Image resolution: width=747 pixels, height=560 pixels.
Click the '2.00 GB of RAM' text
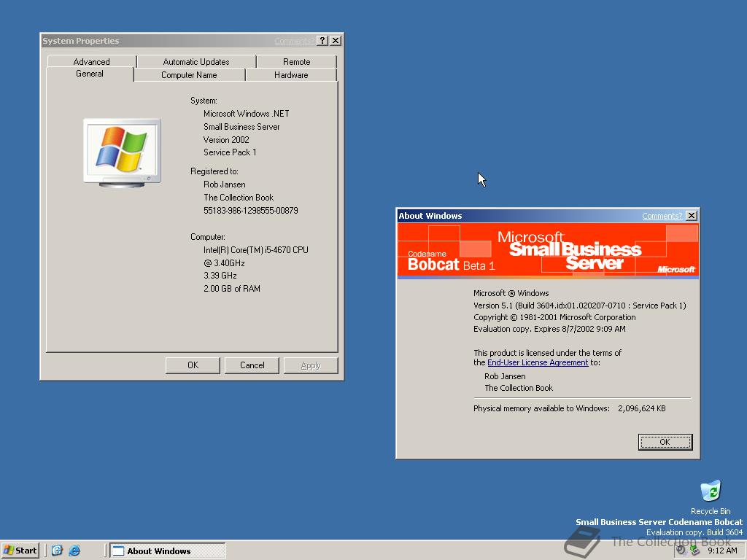(x=232, y=289)
